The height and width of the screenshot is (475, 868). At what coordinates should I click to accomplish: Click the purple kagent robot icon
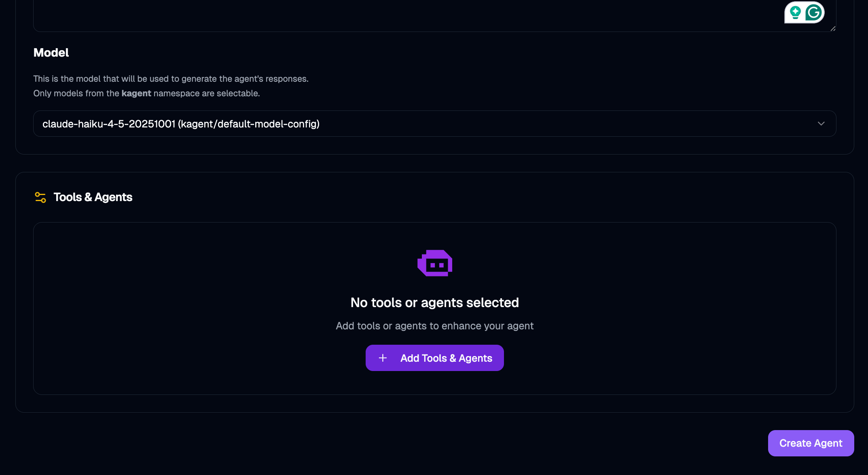(x=435, y=263)
